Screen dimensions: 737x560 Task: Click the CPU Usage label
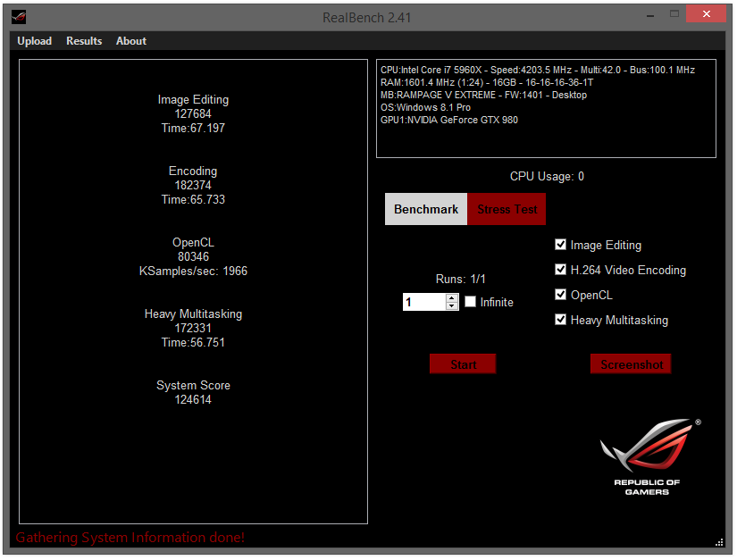point(547,177)
